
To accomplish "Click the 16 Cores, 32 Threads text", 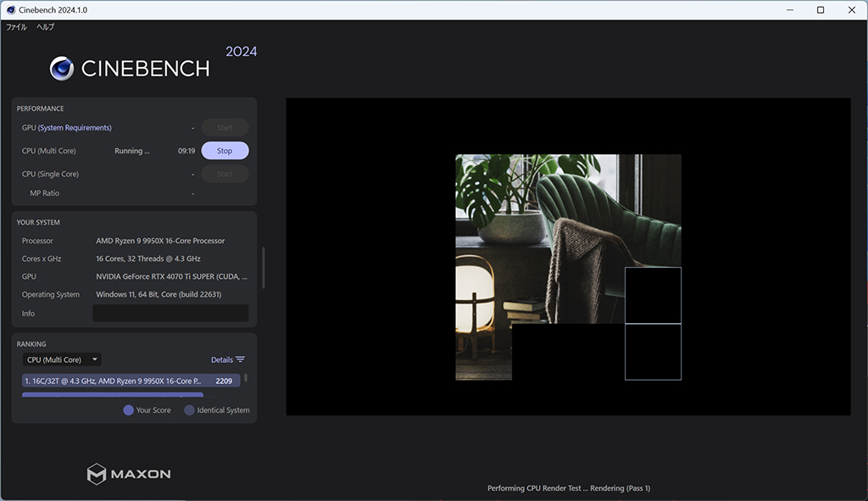I will tap(148, 259).
